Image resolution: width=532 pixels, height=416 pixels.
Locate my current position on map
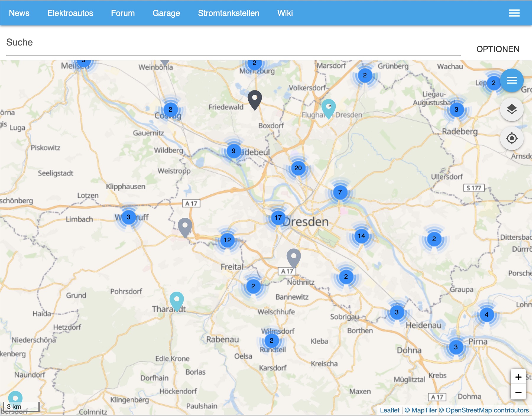pyautogui.click(x=512, y=138)
